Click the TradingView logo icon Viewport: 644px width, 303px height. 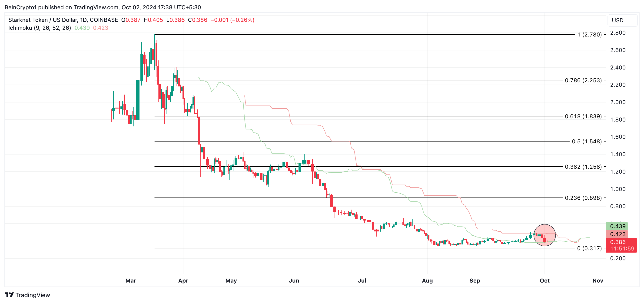[x=9, y=295]
